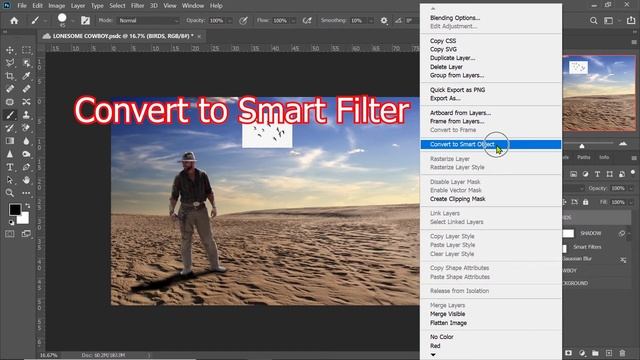
Task: Select the Lasso tool
Action: [x=10, y=63]
